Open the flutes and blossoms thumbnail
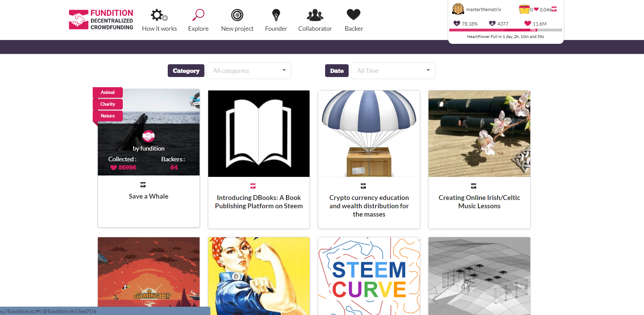The image size is (644, 315). pyautogui.click(x=479, y=134)
